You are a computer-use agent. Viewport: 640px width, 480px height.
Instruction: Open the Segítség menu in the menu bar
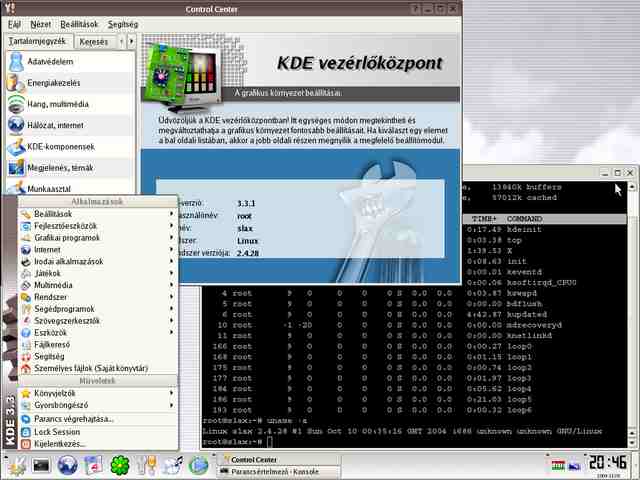[123, 24]
